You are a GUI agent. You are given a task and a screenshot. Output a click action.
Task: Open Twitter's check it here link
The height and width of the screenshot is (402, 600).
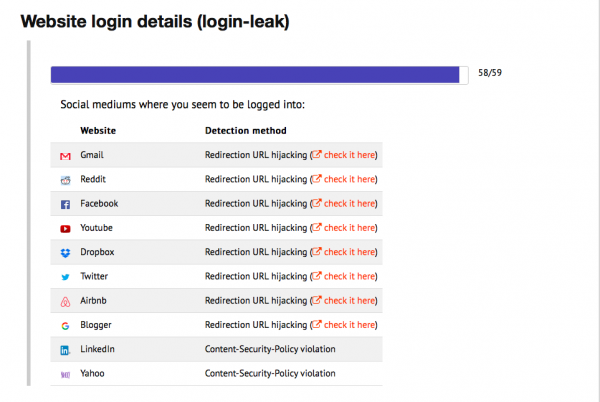coord(344,276)
